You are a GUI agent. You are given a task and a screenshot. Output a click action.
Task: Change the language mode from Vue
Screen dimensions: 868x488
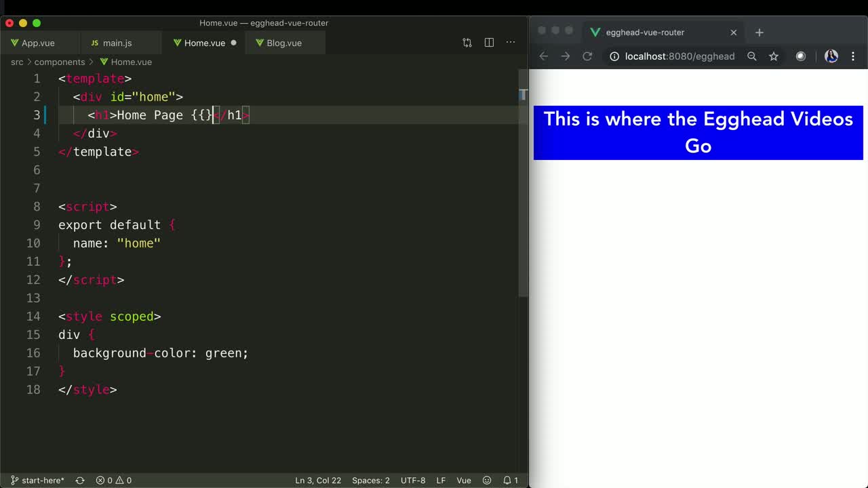[x=464, y=480]
